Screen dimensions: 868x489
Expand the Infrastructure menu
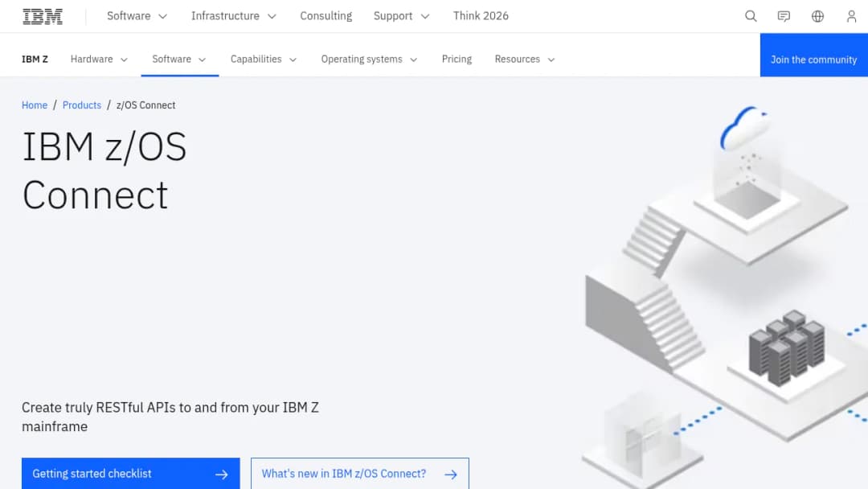tap(234, 16)
